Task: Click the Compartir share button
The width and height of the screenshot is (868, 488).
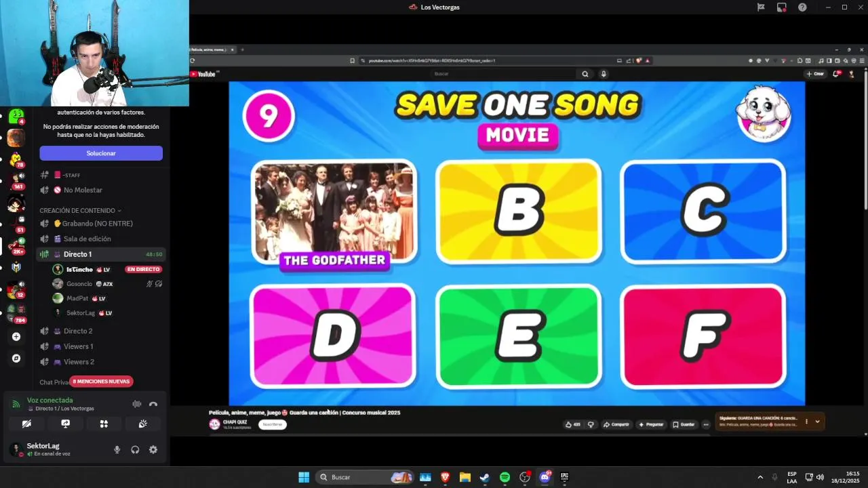Action: pos(616,424)
